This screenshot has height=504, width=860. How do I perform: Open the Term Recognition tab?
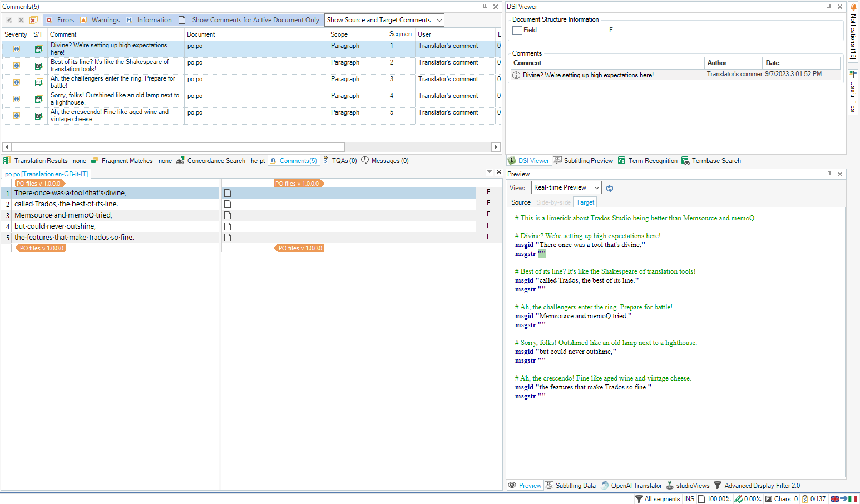[648, 161]
